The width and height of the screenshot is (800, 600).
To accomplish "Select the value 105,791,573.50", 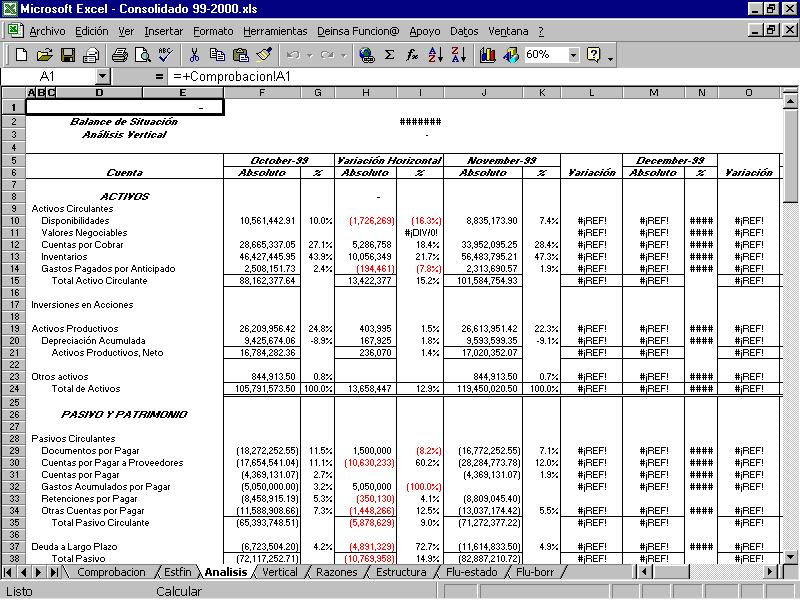I will (265, 389).
